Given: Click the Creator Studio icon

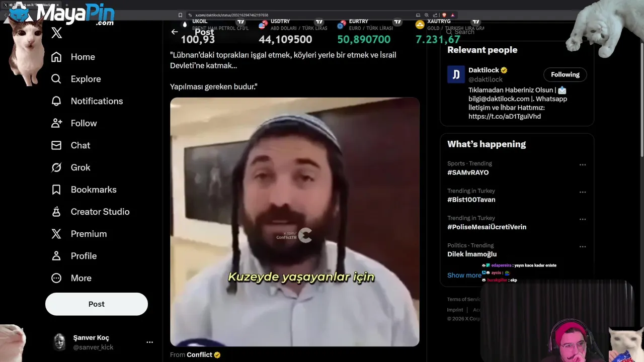Looking at the screenshot, I should tap(56, 212).
